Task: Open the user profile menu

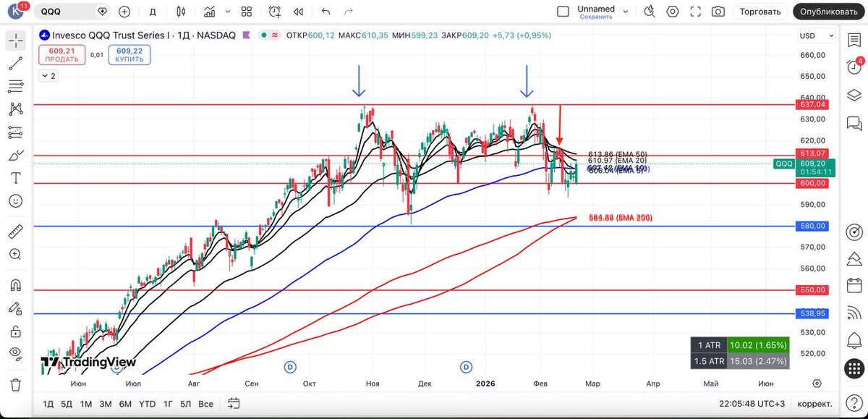Action: pyautogui.click(x=15, y=12)
